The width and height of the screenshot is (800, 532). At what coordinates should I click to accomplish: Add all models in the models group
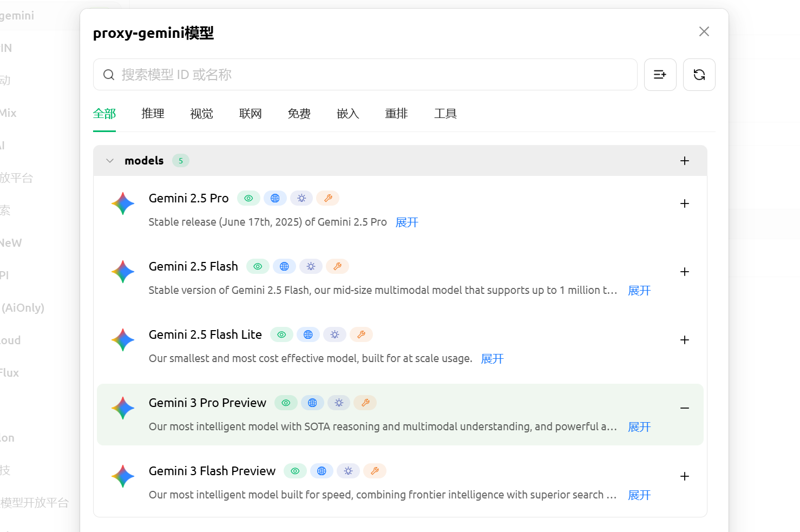point(685,161)
